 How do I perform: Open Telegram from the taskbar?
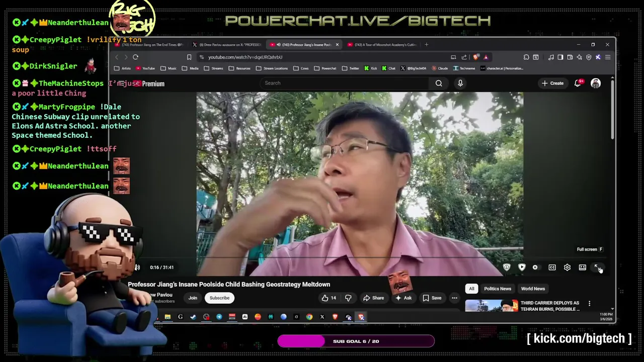pyautogui.click(x=219, y=317)
